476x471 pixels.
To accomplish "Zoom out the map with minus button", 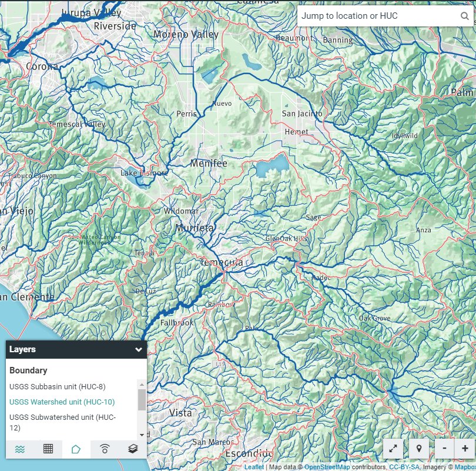I will pos(444,448).
